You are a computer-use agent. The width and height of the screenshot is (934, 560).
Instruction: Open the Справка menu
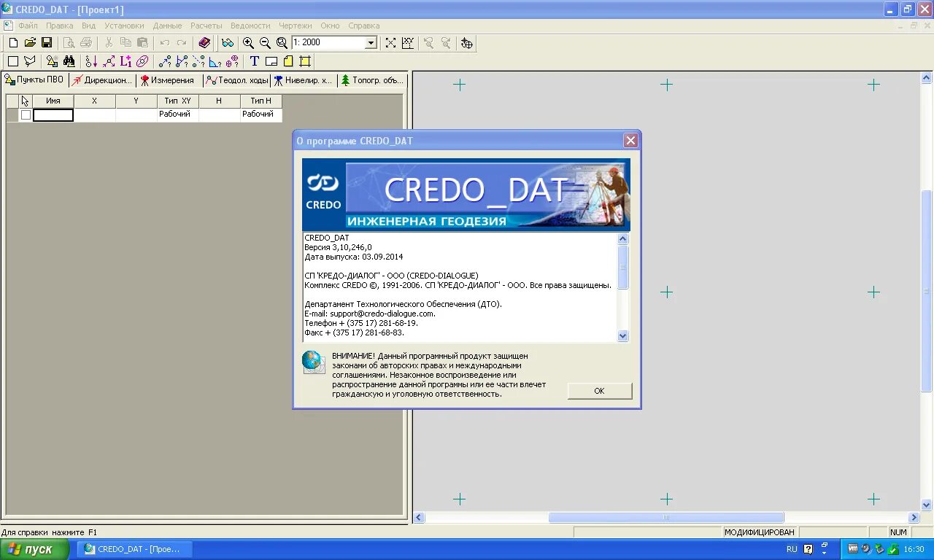[364, 26]
